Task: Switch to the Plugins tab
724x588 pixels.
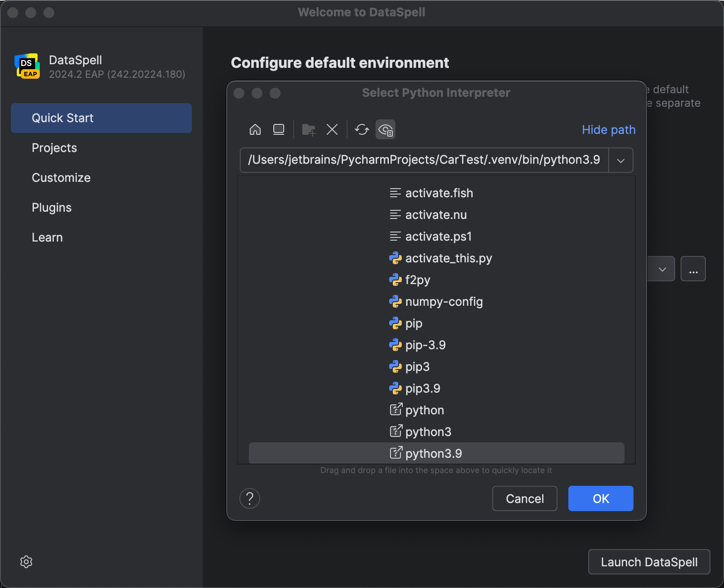Action: pos(52,208)
